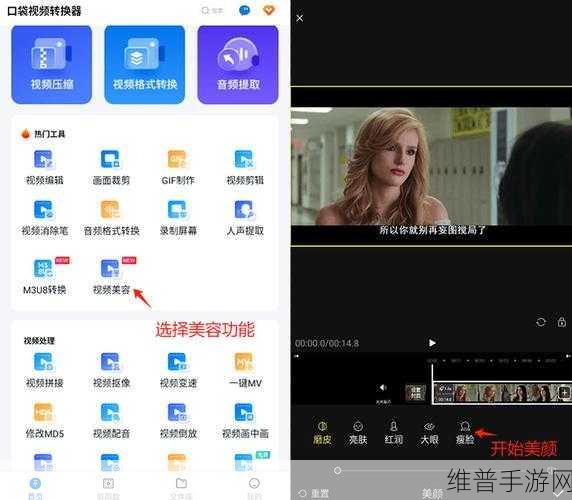Image resolution: width=572 pixels, height=500 pixels.
Task: Click the 重置 reset button
Action: [314, 493]
